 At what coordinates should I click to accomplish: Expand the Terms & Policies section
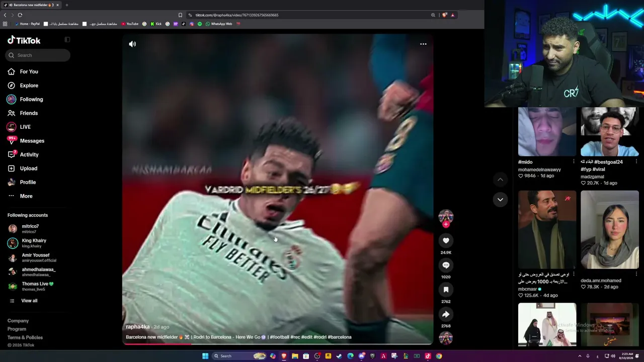25,337
